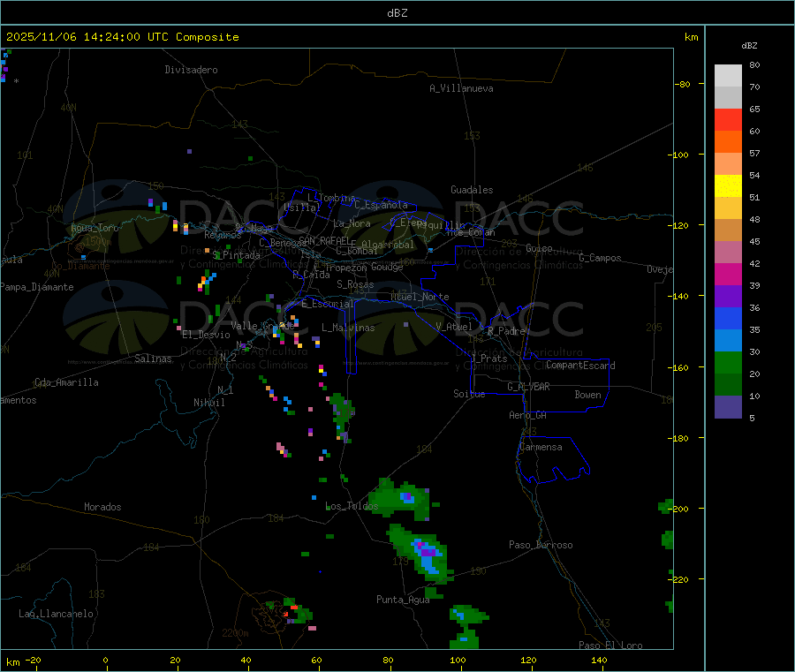This screenshot has width=795, height=672.
Task: Select the red legend swatch between 65 and 60
Action: click(728, 119)
